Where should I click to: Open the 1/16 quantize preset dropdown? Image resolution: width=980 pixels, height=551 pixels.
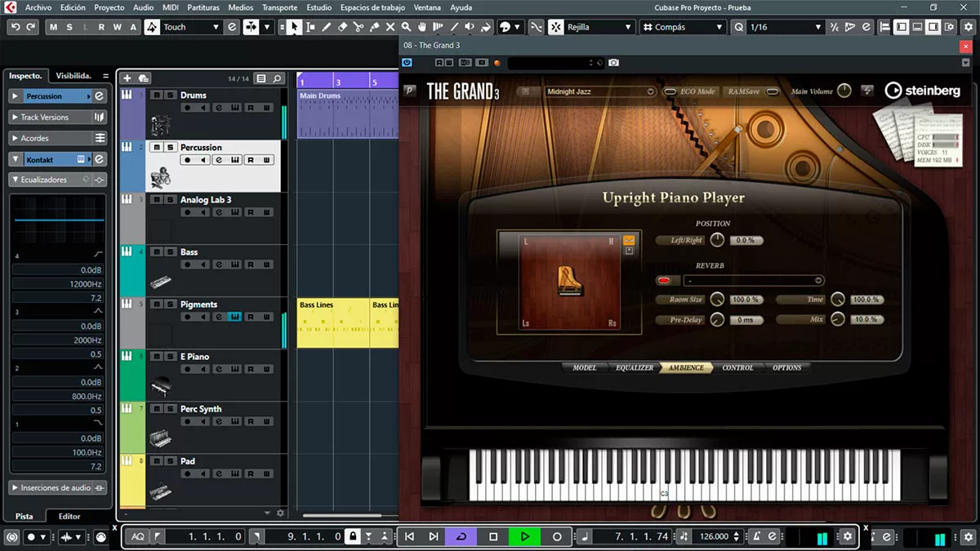(786, 27)
